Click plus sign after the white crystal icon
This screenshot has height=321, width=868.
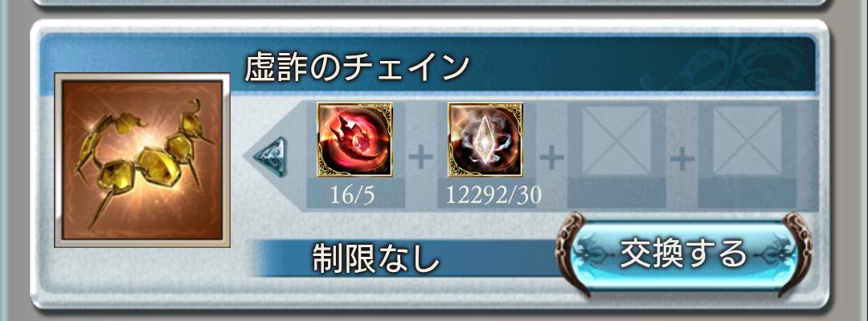pos(551,159)
